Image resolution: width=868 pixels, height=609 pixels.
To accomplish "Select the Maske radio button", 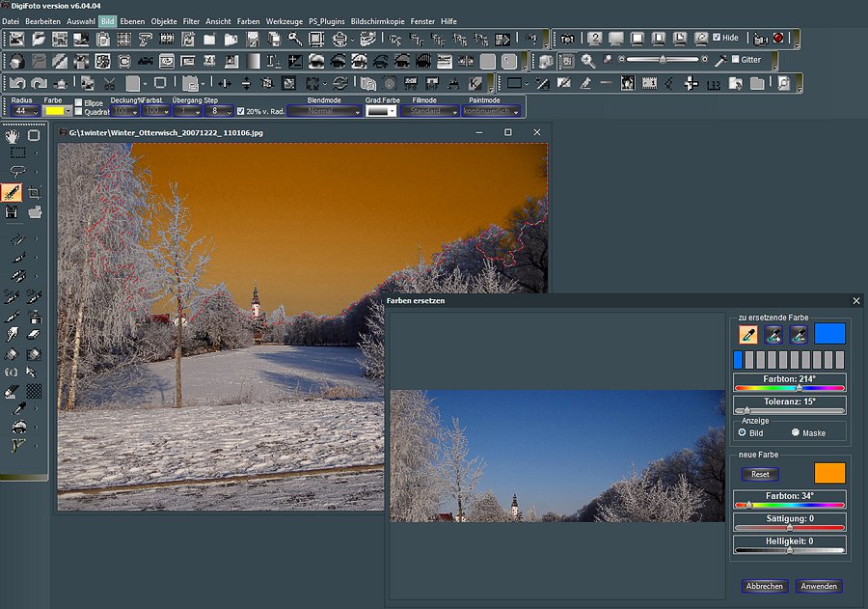I will pos(796,433).
